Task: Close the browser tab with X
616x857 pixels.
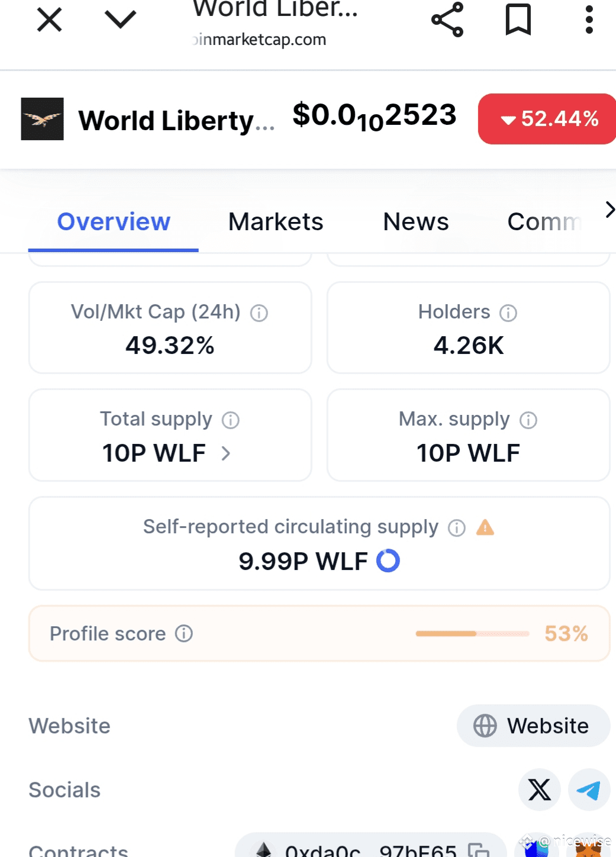Action: click(x=49, y=20)
